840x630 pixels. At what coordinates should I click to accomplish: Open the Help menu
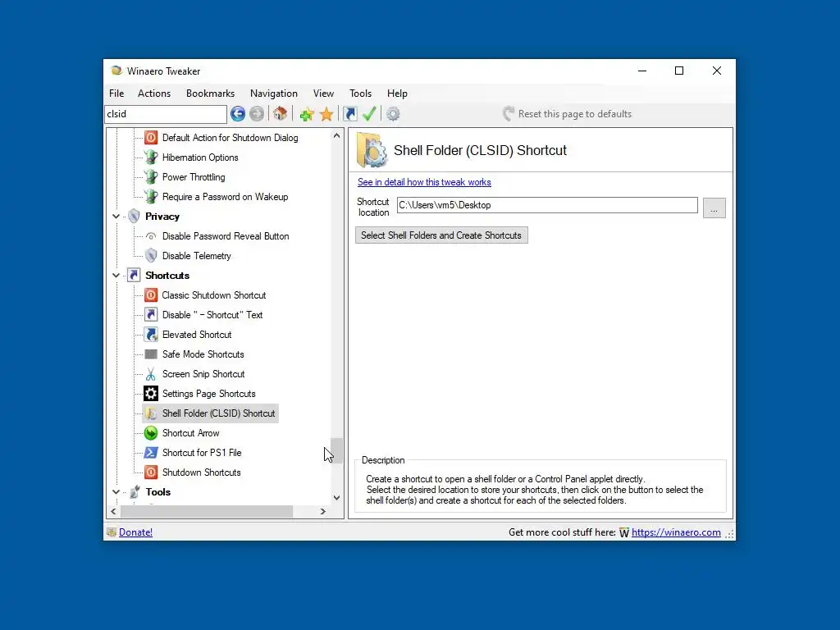coord(397,94)
